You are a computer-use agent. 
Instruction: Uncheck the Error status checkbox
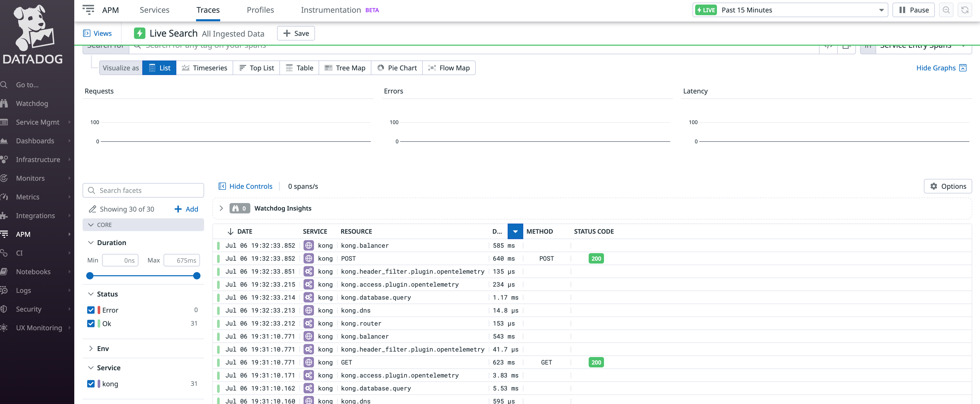coord(91,310)
